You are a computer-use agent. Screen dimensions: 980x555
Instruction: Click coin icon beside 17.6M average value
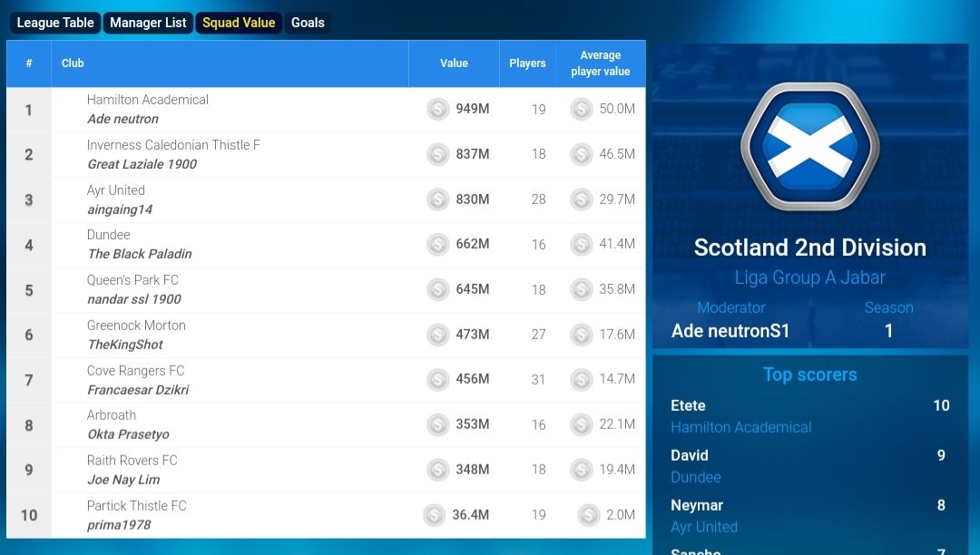point(582,335)
